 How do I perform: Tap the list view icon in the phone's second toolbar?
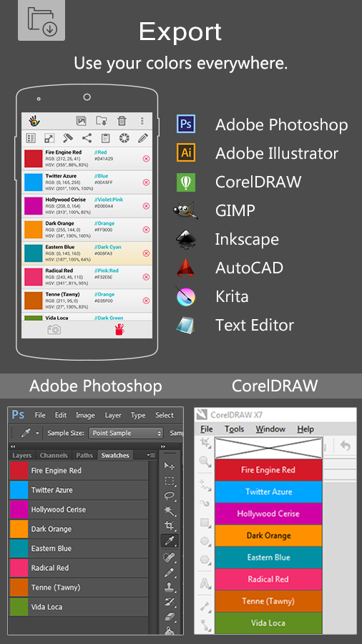(31, 138)
